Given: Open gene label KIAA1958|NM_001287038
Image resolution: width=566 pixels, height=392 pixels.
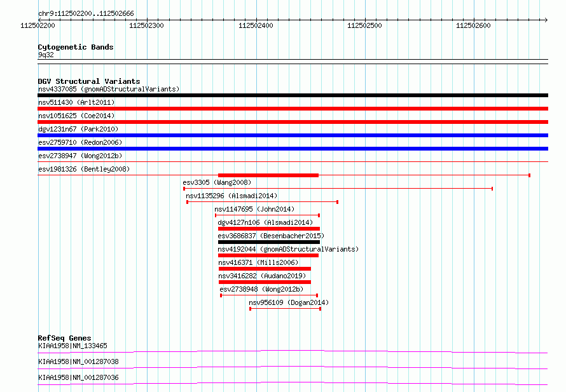Looking at the screenshot, I should pos(78,362).
